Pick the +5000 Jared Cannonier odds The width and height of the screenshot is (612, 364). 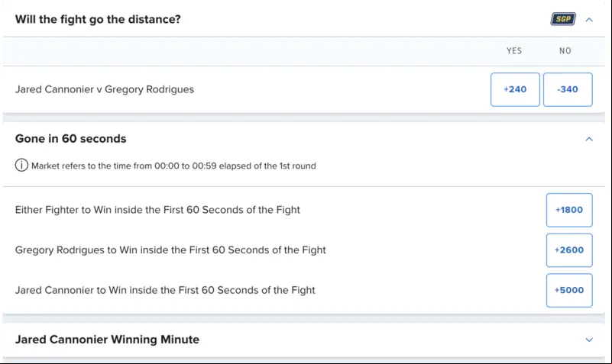[x=569, y=290]
